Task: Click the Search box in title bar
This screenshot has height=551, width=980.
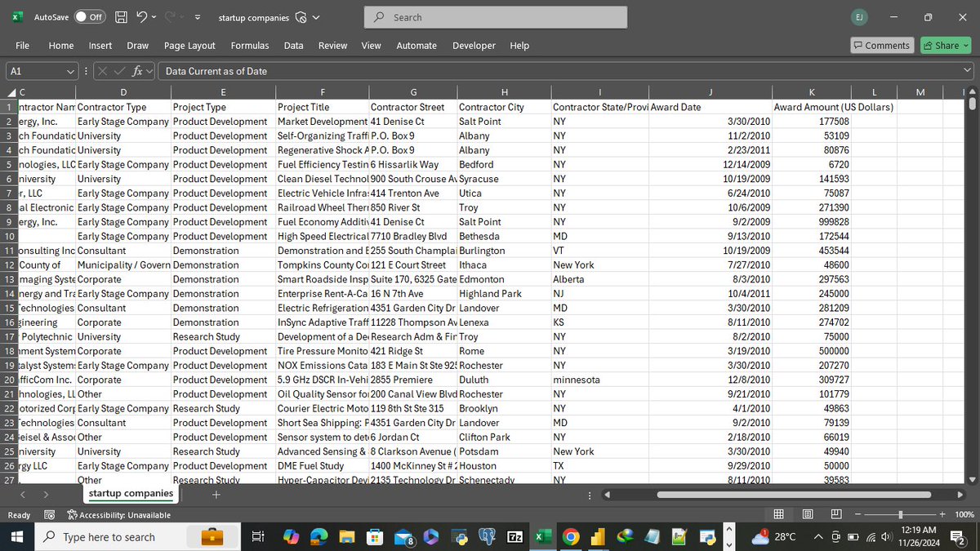Action: point(496,17)
